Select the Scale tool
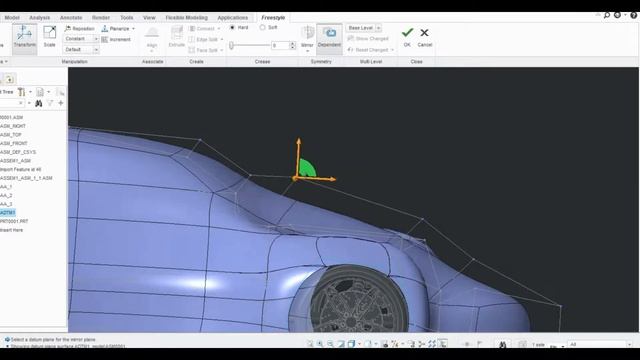This screenshot has width=640, height=360. (x=49, y=37)
